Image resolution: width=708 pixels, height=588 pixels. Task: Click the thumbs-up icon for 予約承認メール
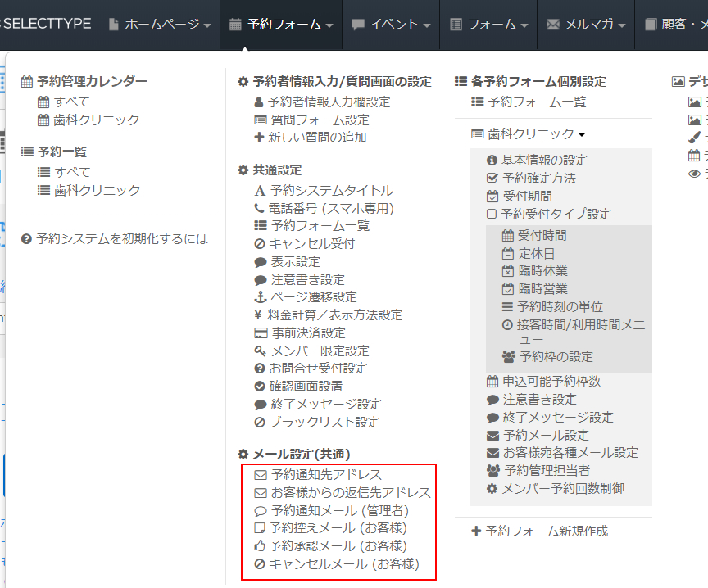[260, 545]
